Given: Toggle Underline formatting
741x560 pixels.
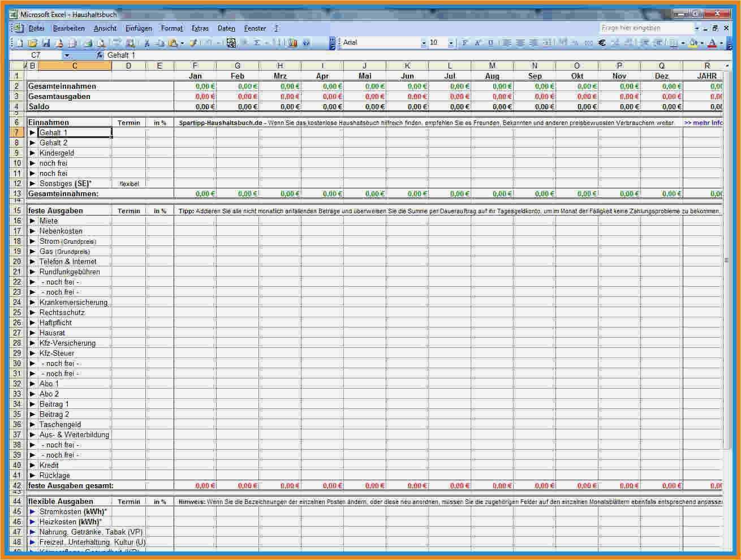Looking at the screenshot, I should point(491,42).
